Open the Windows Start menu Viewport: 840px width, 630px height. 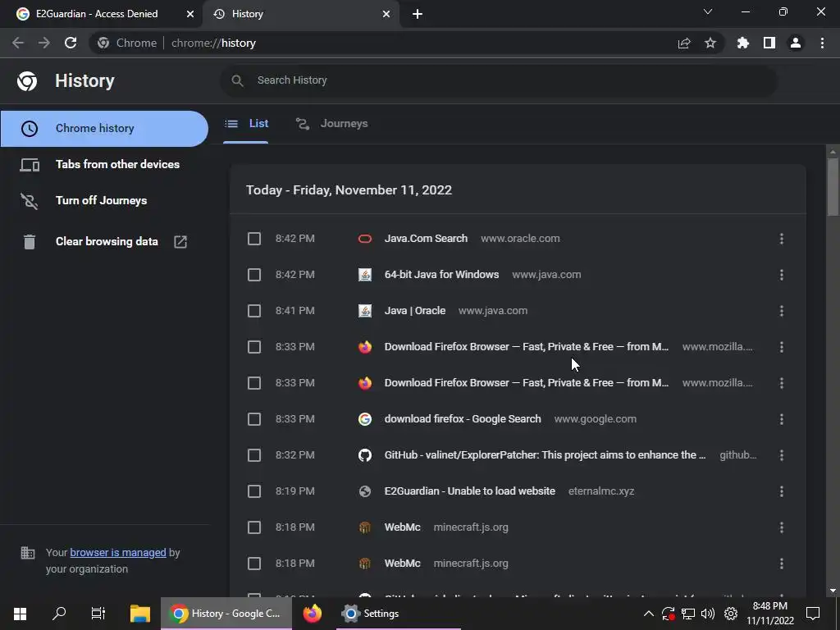(20, 614)
